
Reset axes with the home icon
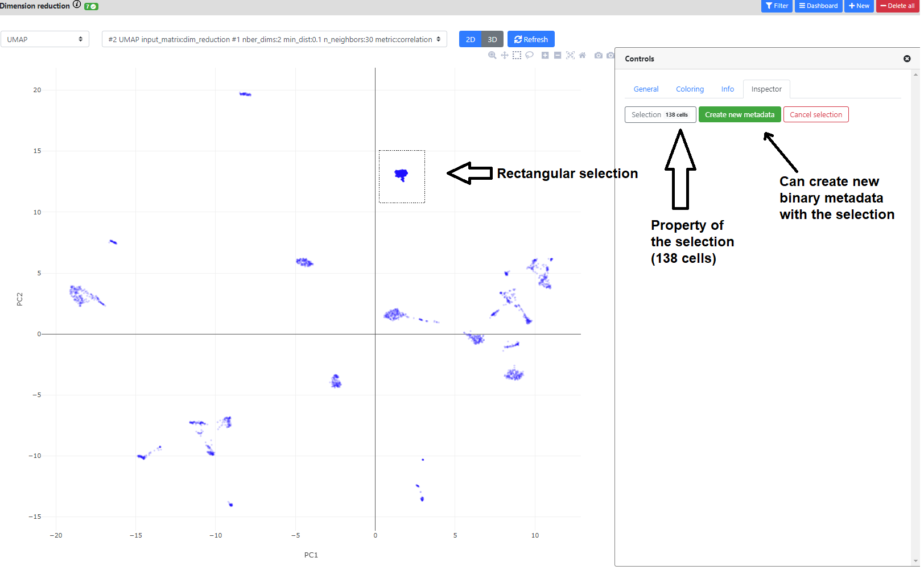click(x=582, y=55)
